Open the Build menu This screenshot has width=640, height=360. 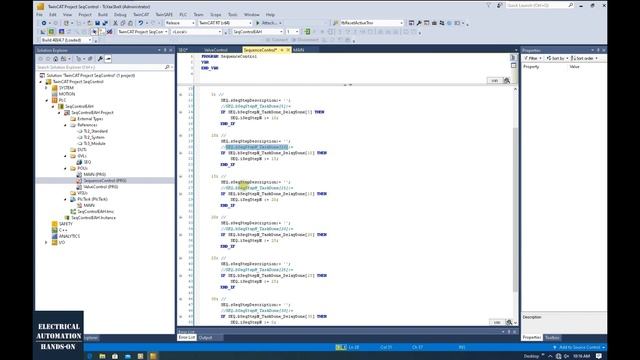[103, 15]
